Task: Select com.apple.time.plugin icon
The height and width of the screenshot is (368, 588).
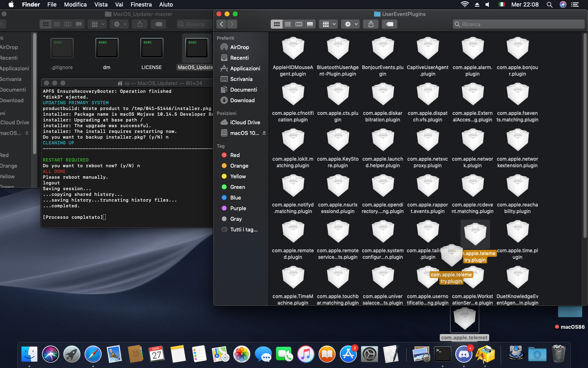Action: (x=518, y=231)
